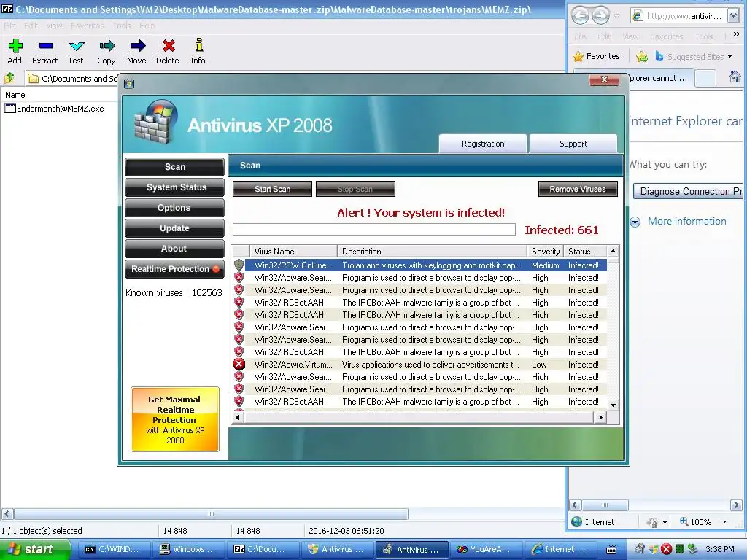Switch to the Support tab
Viewport: 747px width, 560px height.
click(x=573, y=144)
